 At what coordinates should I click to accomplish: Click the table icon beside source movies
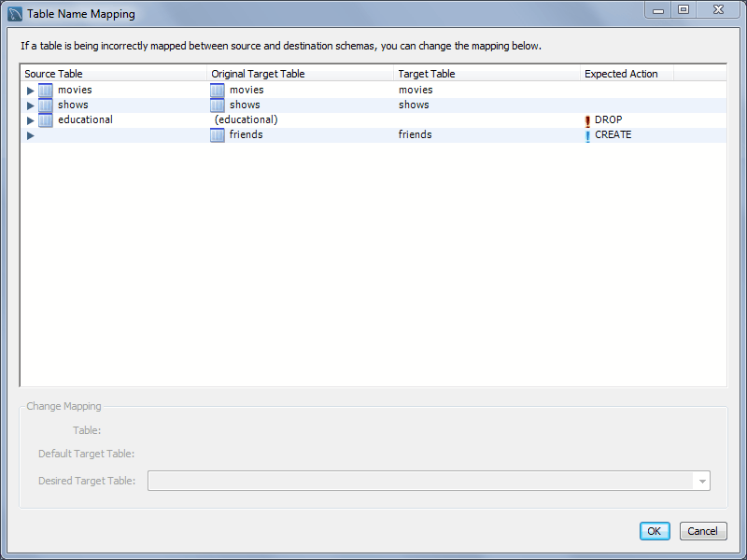point(46,91)
